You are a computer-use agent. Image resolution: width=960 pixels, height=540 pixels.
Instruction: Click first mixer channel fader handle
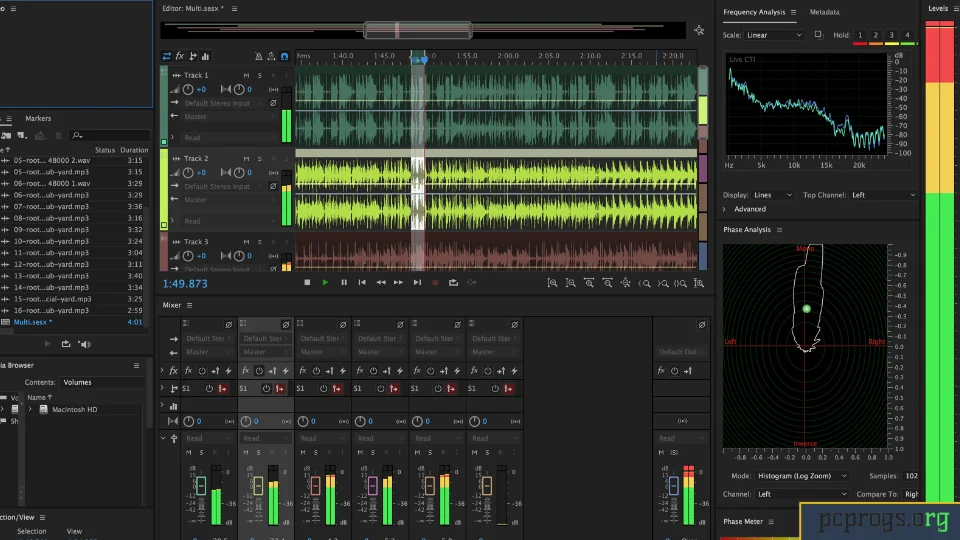(201, 486)
